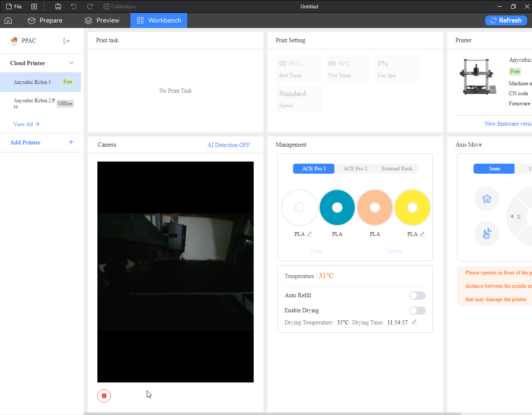The height and width of the screenshot is (415, 532).
Task: Click the Feed filament button
Action: [x=316, y=251]
